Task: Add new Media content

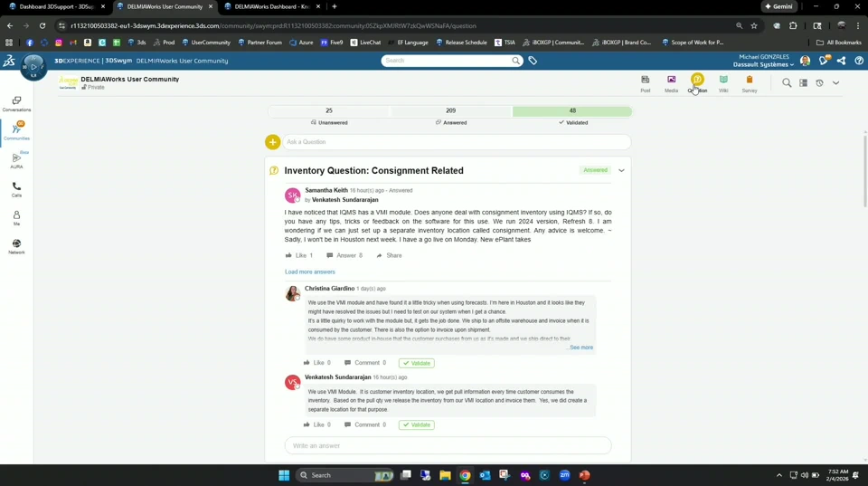Action: (x=672, y=83)
